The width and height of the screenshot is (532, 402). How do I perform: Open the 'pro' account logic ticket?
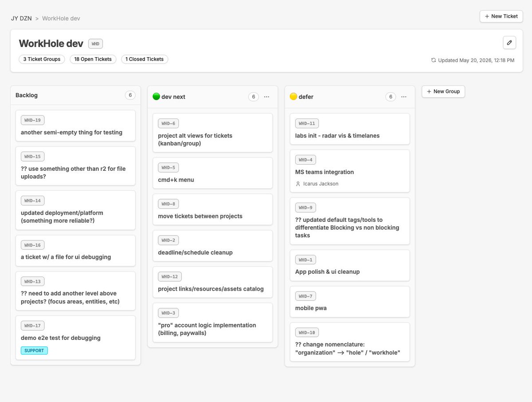click(x=212, y=323)
